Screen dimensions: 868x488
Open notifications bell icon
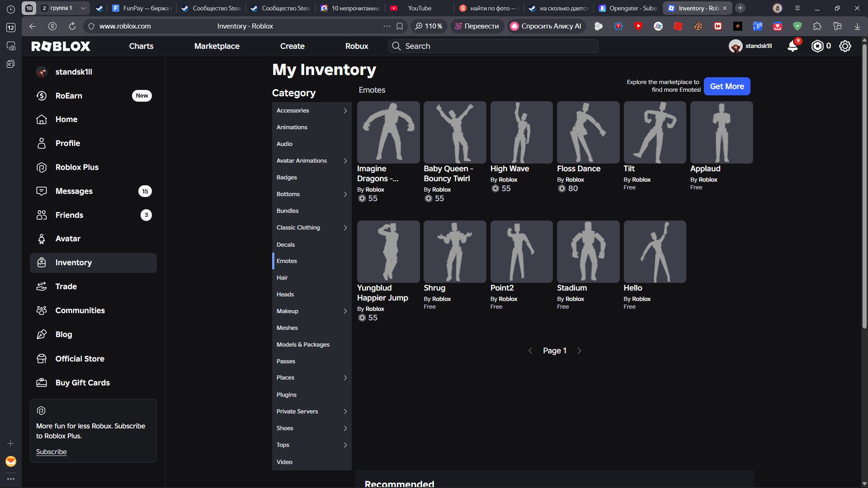793,46
